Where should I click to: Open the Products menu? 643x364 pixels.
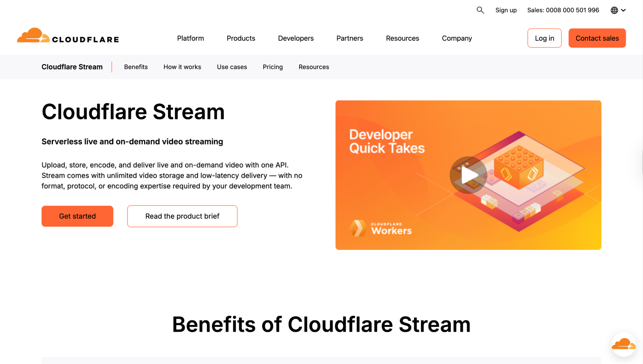[x=241, y=38]
